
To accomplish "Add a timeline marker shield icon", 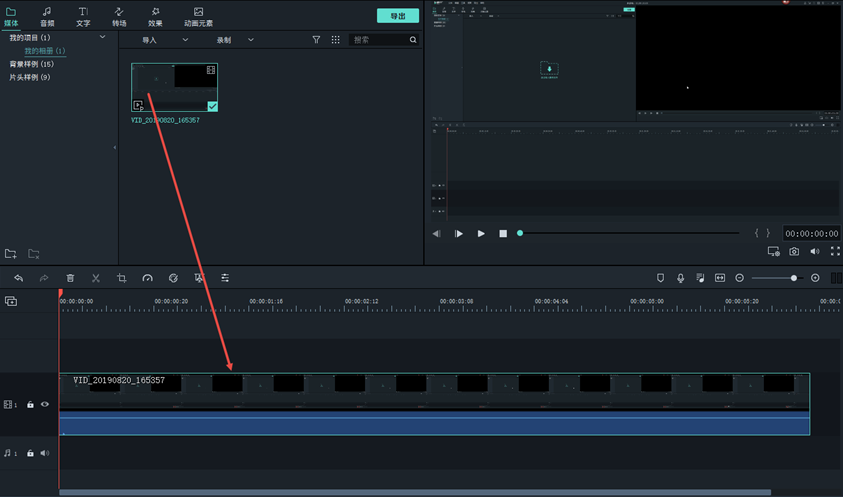I will pos(660,278).
